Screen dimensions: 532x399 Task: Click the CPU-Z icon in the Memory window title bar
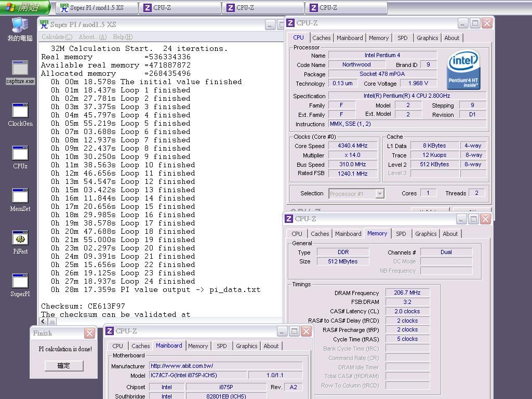[x=289, y=219]
